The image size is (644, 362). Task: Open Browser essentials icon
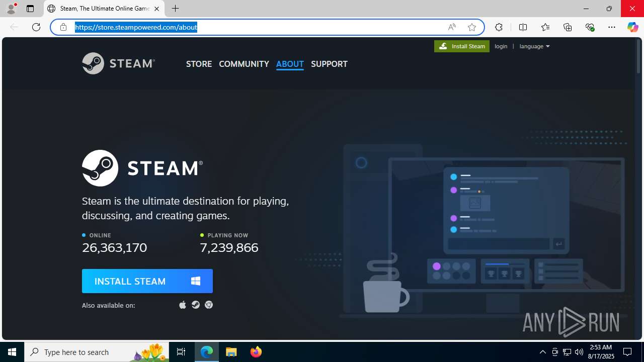click(x=590, y=27)
